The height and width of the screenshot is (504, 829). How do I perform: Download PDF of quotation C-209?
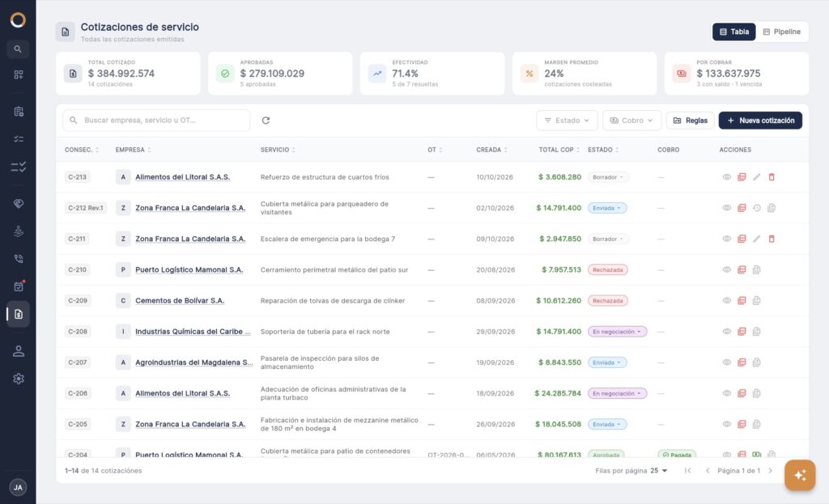pos(742,301)
